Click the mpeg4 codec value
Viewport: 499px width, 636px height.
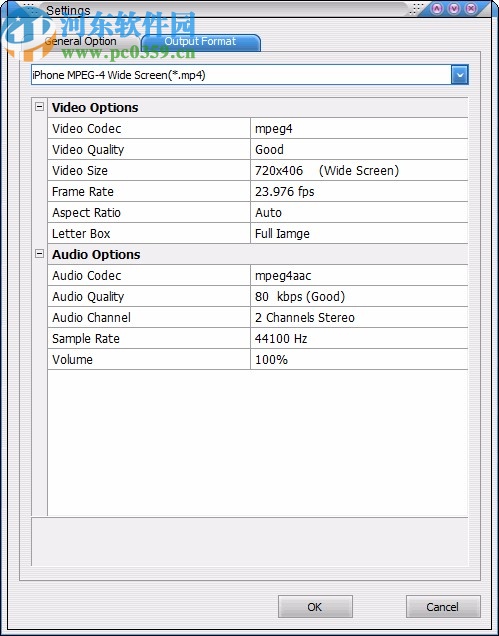[x=359, y=129]
